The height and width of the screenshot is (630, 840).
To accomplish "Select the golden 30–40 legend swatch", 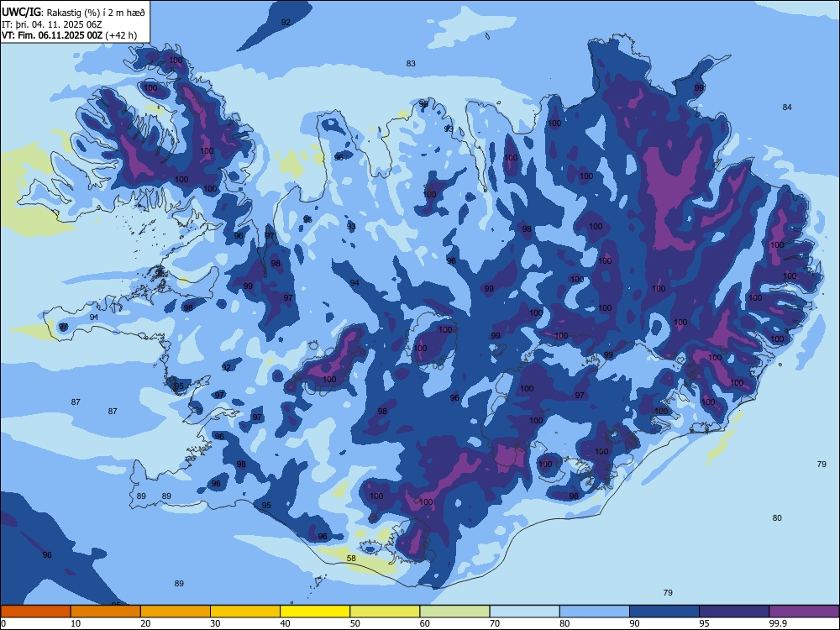I will tap(245, 612).
